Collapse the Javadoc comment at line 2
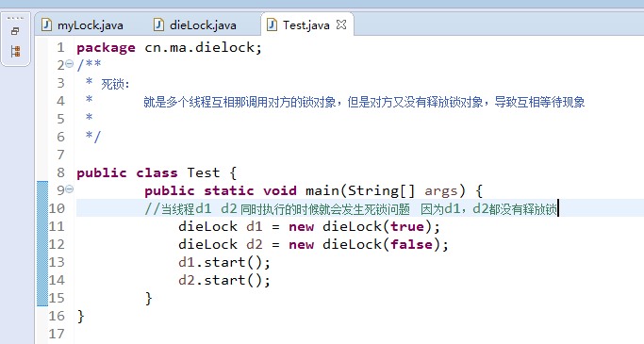Viewport: 644px width, 344px height. [70, 64]
